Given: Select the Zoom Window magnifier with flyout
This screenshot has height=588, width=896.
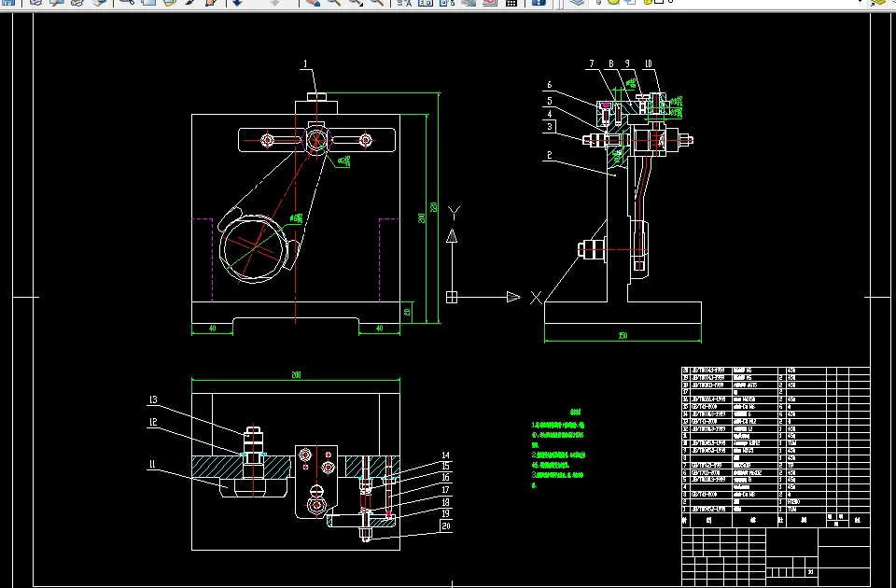Looking at the screenshot, I should pos(355,3).
